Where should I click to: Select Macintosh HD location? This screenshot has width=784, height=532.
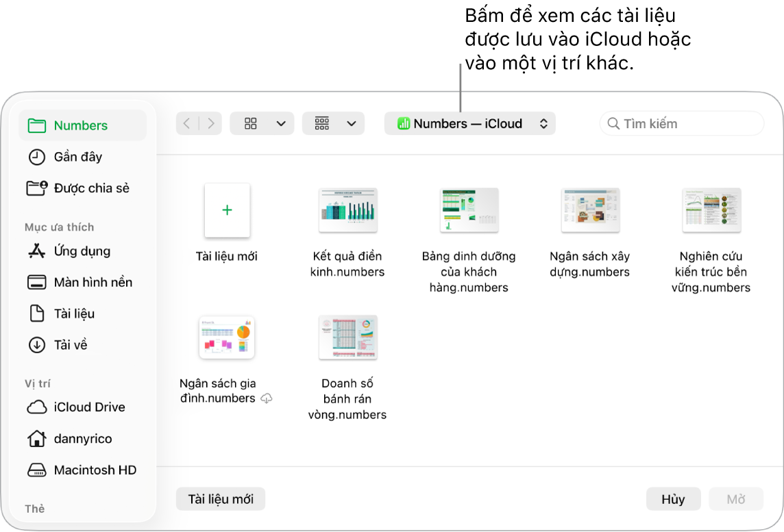[82, 470]
